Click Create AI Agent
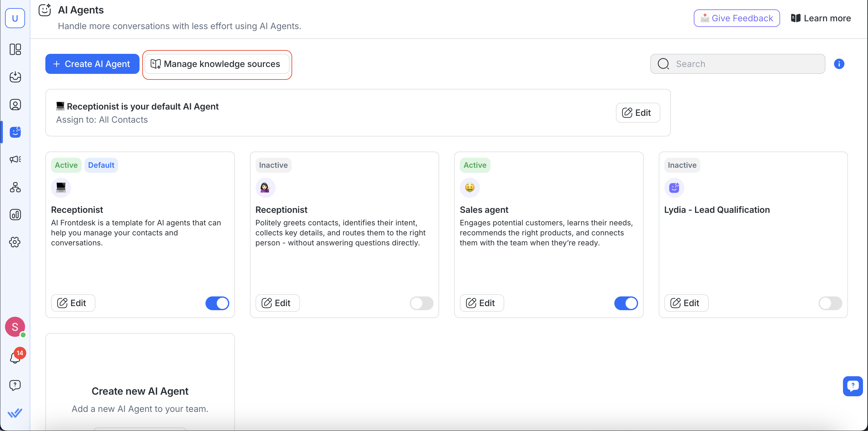The image size is (868, 431). pos(92,64)
